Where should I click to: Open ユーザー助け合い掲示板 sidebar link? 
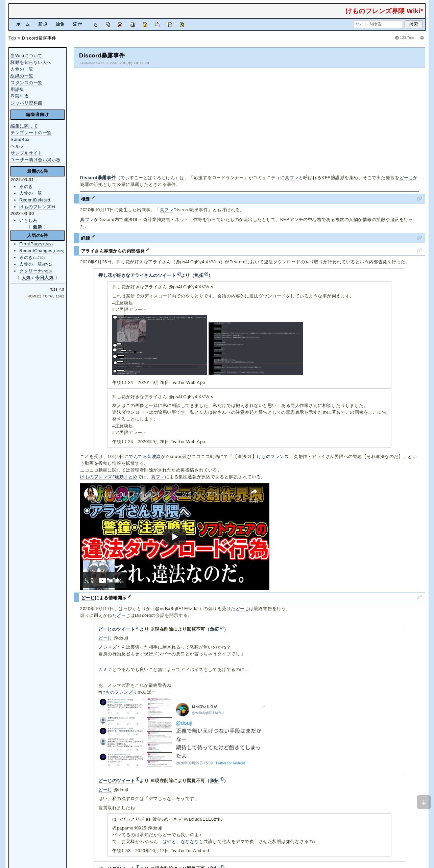[x=35, y=160]
